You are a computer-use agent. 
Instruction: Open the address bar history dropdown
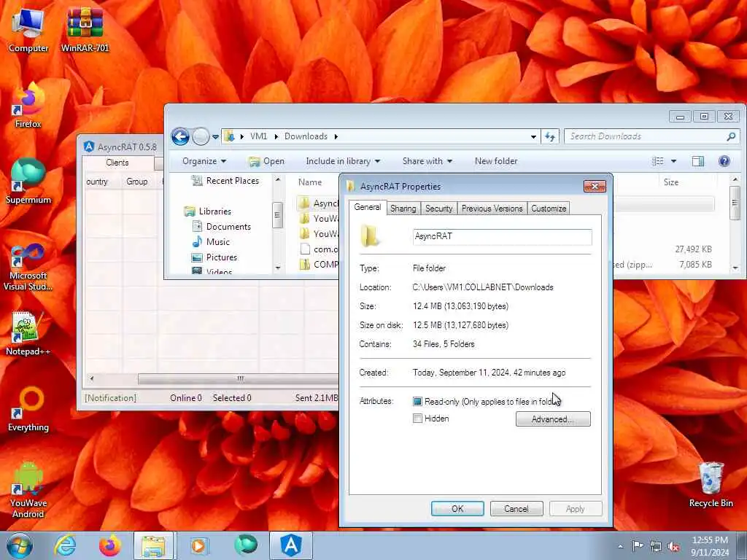[x=533, y=136]
